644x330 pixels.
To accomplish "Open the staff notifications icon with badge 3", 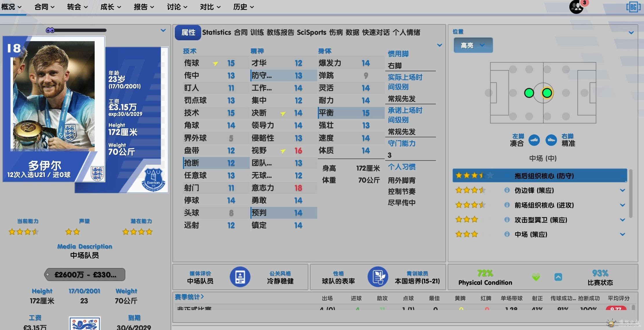I will pyautogui.click(x=577, y=6).
